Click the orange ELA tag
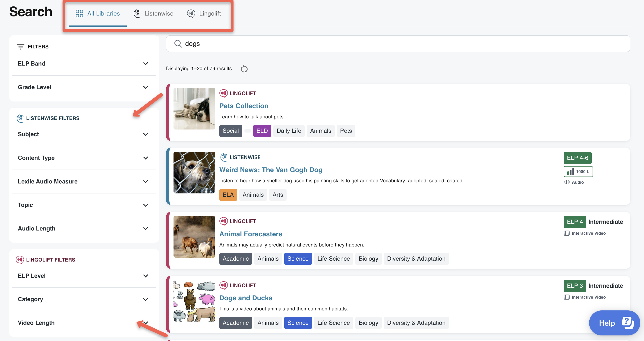The height and width of the screenshot is (341, 644). (228, 195)
